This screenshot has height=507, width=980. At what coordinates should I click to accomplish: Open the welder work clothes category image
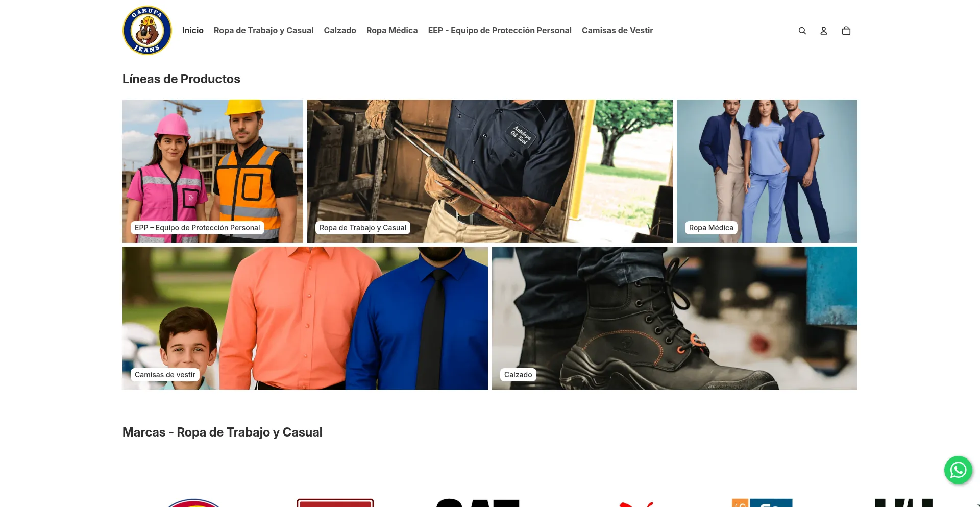pyautogui.click(x=490, y=171)
